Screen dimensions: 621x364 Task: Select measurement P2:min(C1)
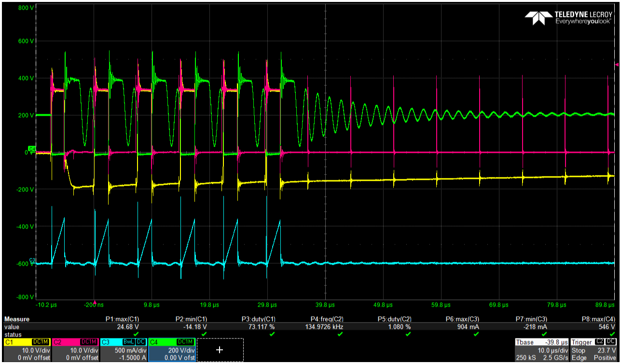click(x=191, y=319)
